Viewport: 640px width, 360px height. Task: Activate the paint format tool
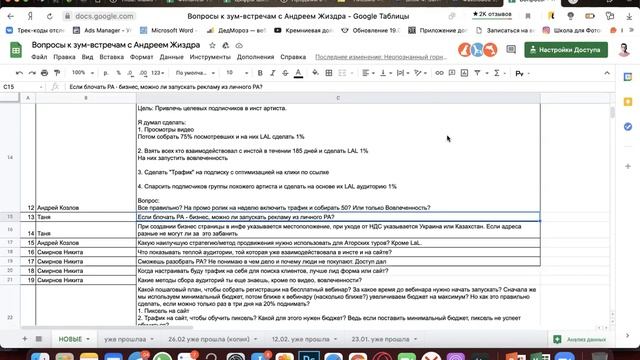tap(57, 73)
